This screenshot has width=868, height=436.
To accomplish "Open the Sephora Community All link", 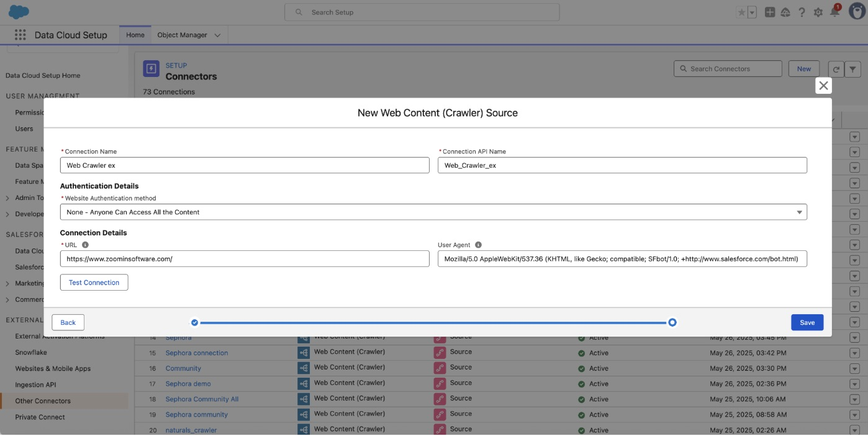I will point(202,399).
